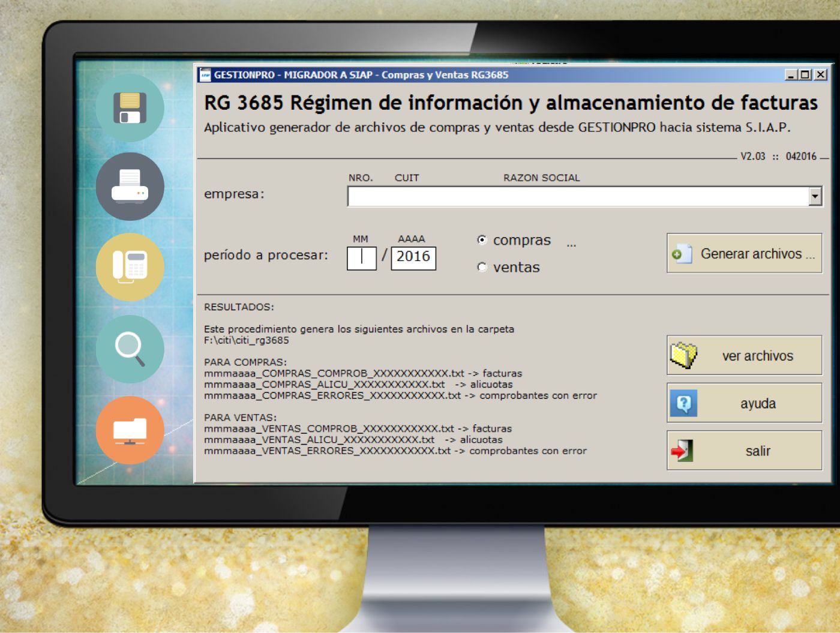This screenshot has height=633, width=840.
Task: Click the document plus icon on Generar archivos
Action: 682,254
